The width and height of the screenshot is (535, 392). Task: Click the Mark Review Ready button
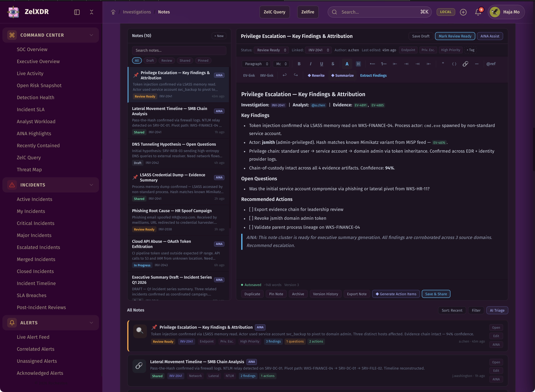pos(455,36)
